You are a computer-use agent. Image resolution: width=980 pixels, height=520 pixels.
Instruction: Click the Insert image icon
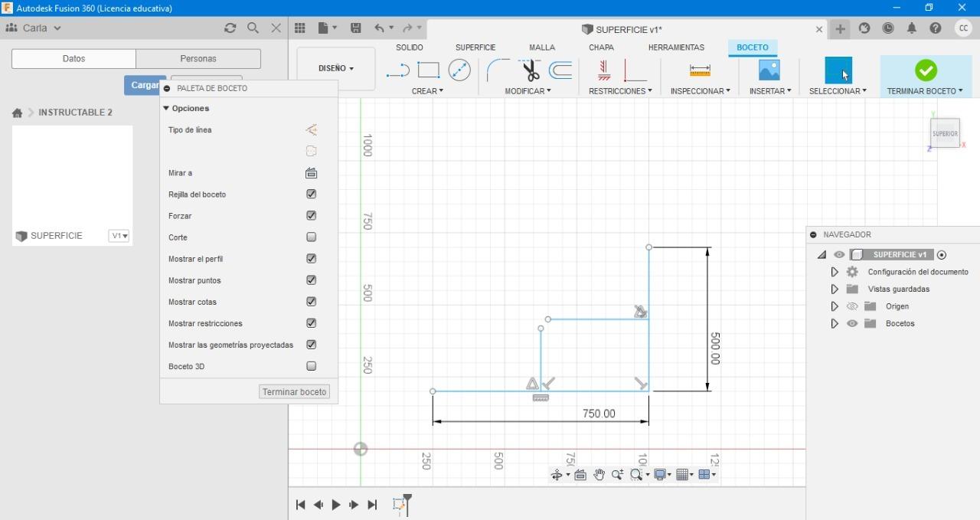(769, 70)
